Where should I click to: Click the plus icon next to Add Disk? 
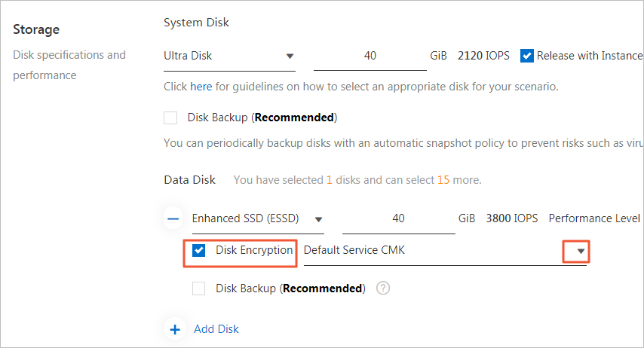[x=175, y=329]
